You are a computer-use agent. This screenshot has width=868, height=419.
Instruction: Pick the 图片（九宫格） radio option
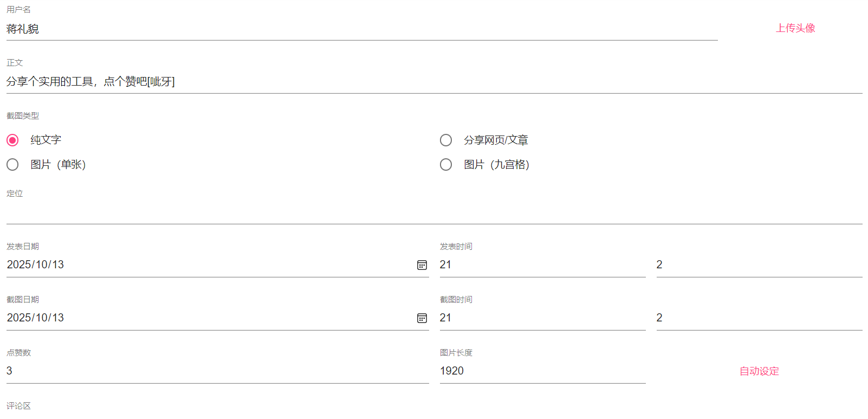[x=446, y=165]
